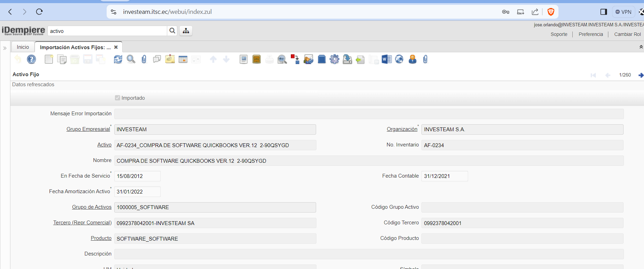Close the Importación Activos Fijos tab
This screenshot has width=644, height=269.
click(x=116, y=47)
